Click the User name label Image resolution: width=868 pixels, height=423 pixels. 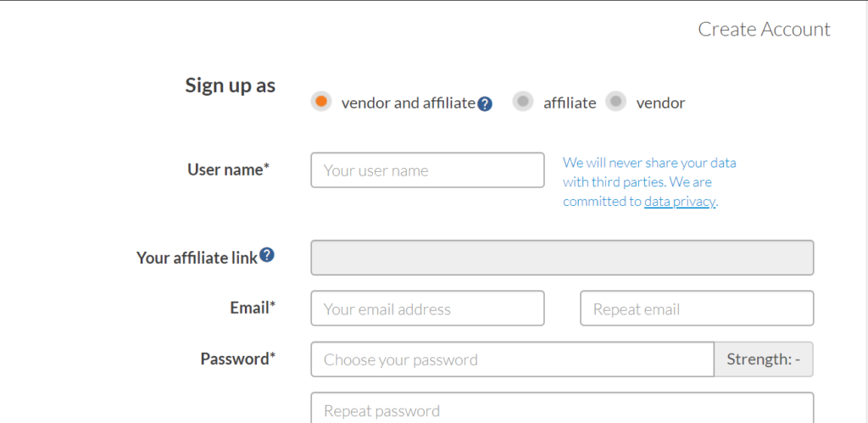[228, 170]
